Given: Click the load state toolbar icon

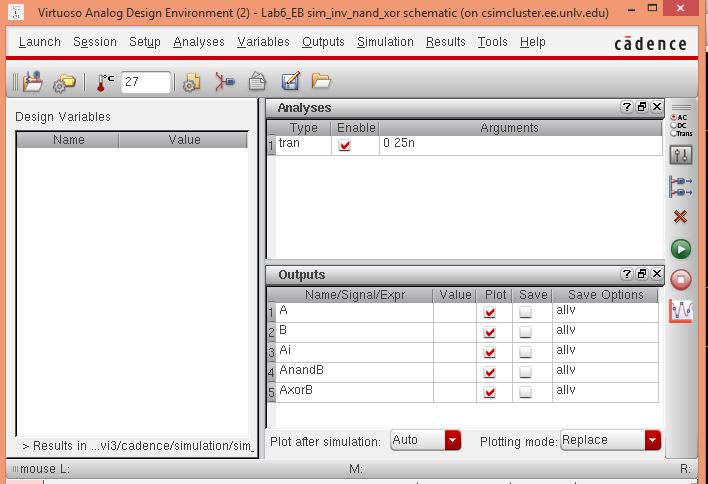Looking at the screenshot, I should (x=33, y=82).
